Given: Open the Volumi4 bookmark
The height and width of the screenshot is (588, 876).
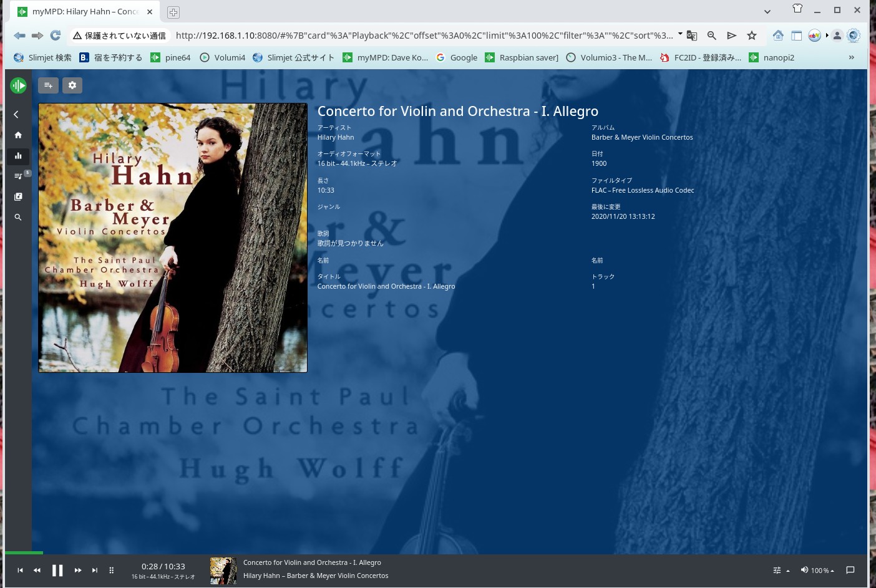Looking at the screenshot, I should coord(223,57).
